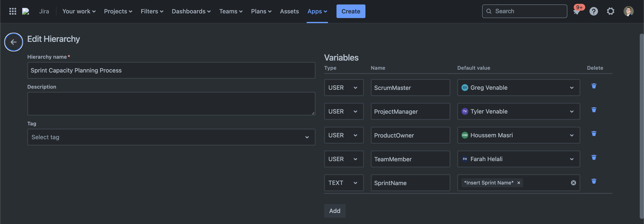The image size is (644, 224).
Task: Open the Select tag dropdown
Action: click(x=171, y=137)
